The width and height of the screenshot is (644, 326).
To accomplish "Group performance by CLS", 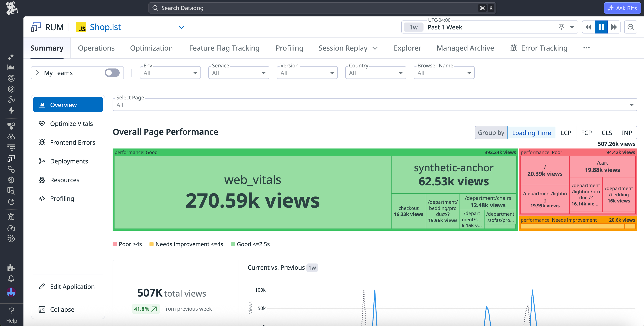I will click(607, 133).
